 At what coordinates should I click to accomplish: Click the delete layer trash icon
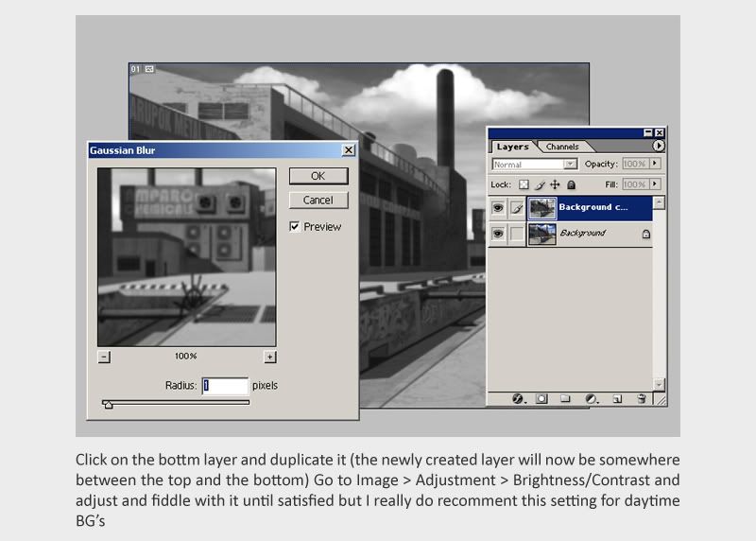641,398
